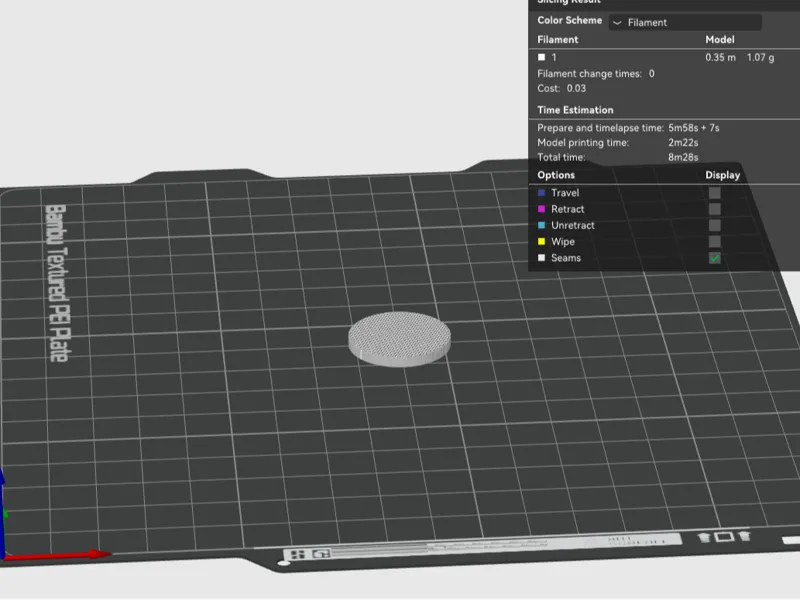
Task: Open the Color Scheme Filament dropdown
Action: (685, 22)
